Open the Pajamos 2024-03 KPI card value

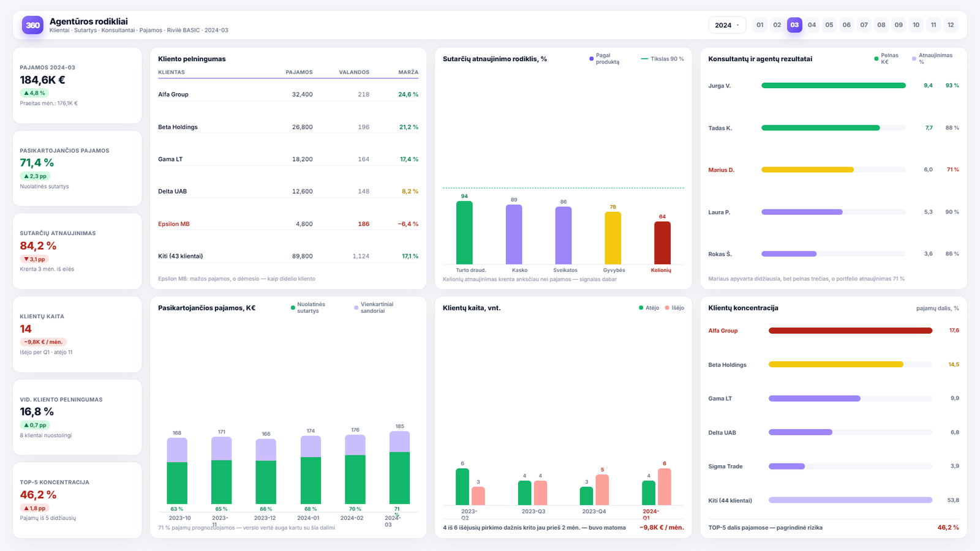[x=42, y=80]
